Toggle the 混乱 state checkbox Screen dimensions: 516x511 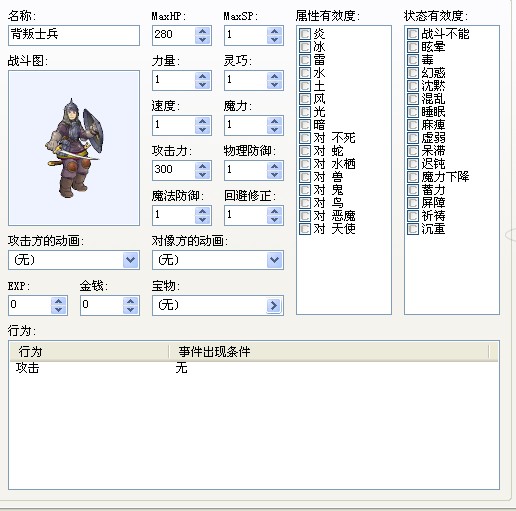tap(413, 99)
